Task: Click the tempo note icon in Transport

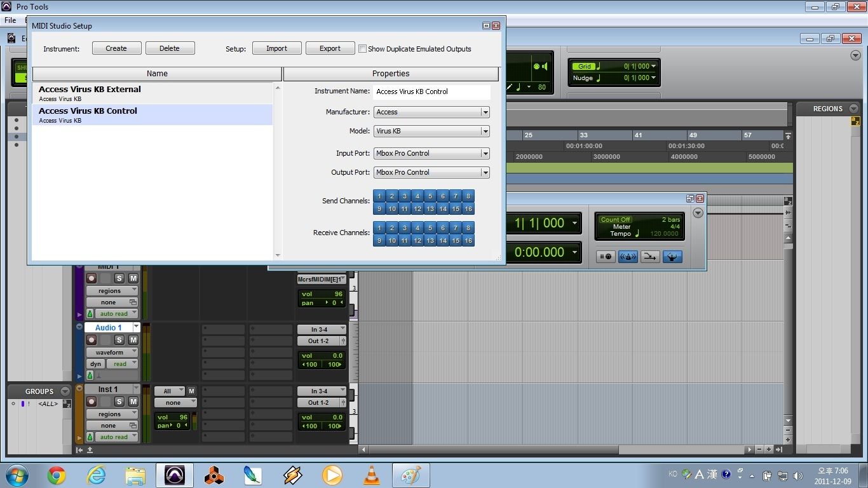Action: [x=637, y=233]
